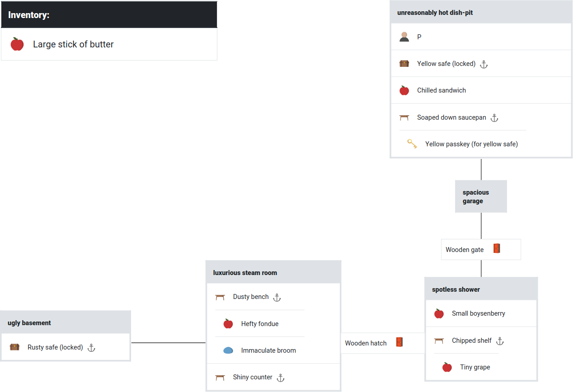This screenshot has height=392, width=573.
Task: Click the Wooden gate door icon
Action: pyautogui.click(x=497, y=249)
